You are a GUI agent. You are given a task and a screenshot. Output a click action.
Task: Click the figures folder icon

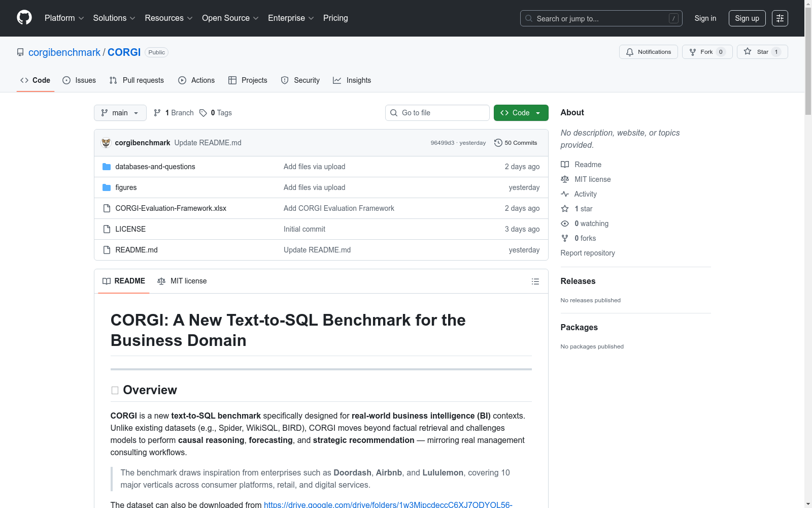107,187
